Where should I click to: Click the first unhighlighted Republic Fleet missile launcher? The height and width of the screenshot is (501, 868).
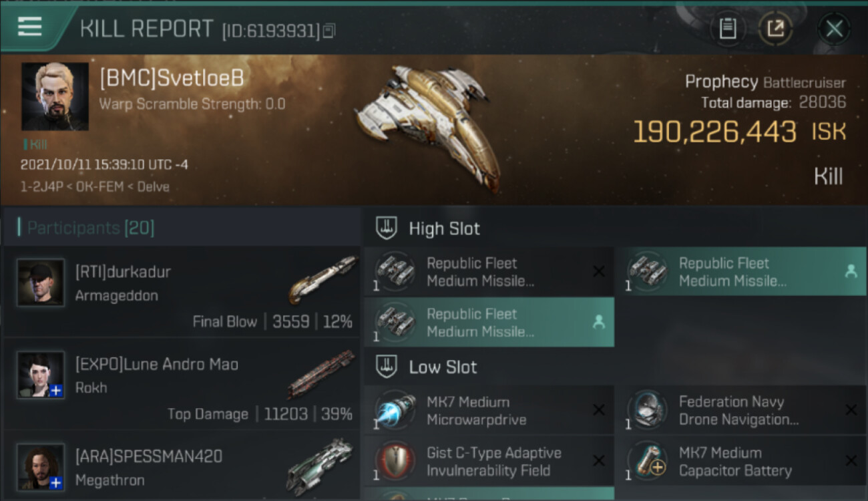[489, 272]
